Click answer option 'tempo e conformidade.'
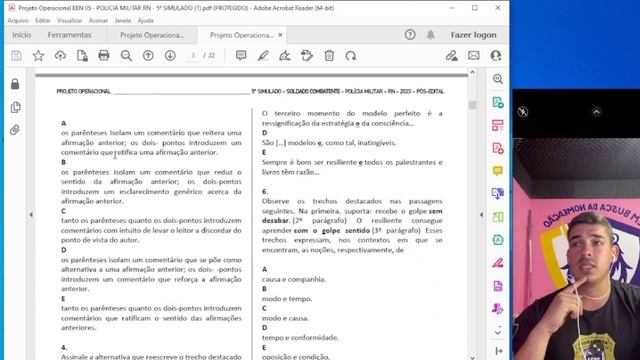Screen dimensions: 640x360 (x=300, y=338)
